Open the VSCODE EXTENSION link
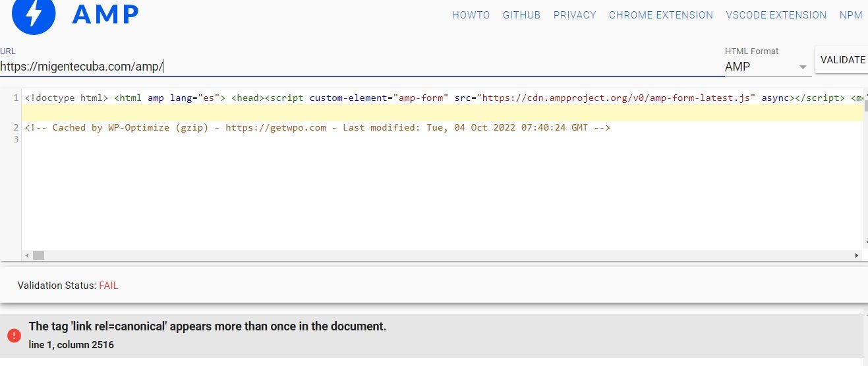 click(x=776, y=15)
